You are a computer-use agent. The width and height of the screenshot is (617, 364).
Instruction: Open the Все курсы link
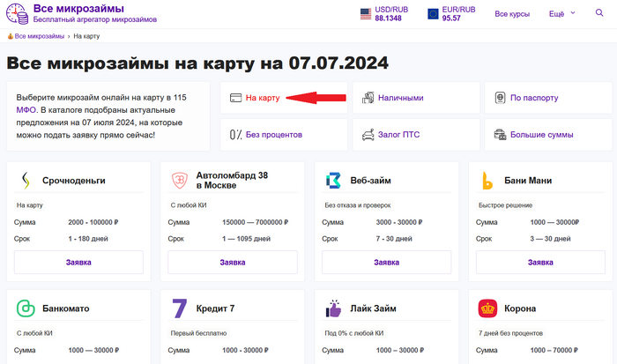512,14
